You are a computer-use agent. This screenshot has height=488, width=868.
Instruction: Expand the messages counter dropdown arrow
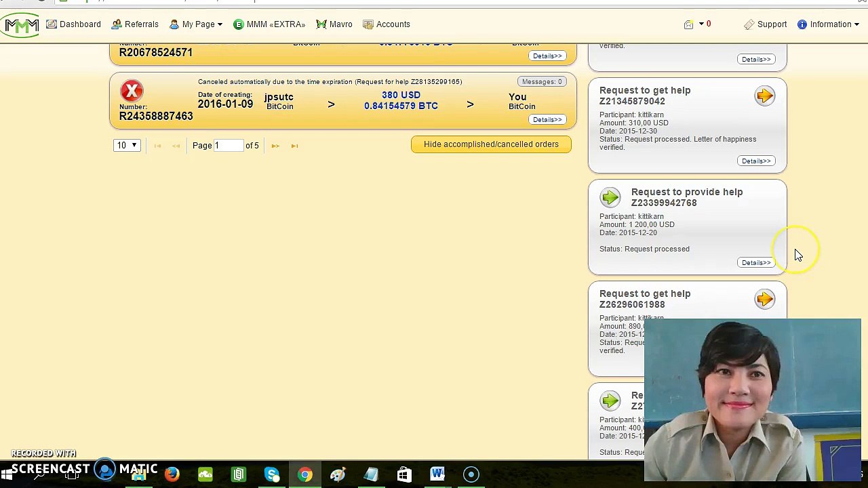(x=701, y=24)
